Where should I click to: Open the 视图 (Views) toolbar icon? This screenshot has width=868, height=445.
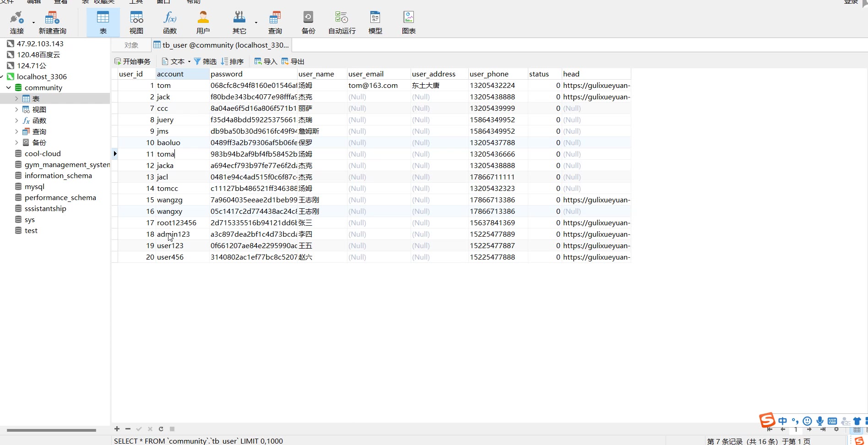click(136, 22)
